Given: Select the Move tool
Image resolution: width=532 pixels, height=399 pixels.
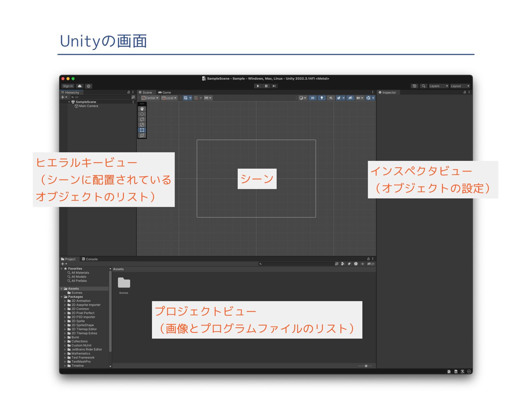Looking at the screenshot, I should click(x=142, y=114).
